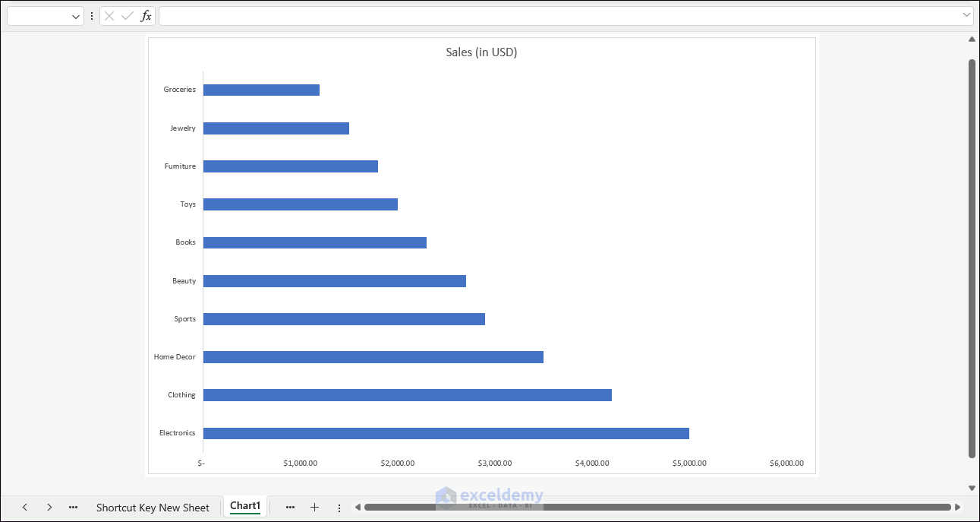The image size is (980, 522).
Task: Click the Sports axis label
Action: point(185,319)
